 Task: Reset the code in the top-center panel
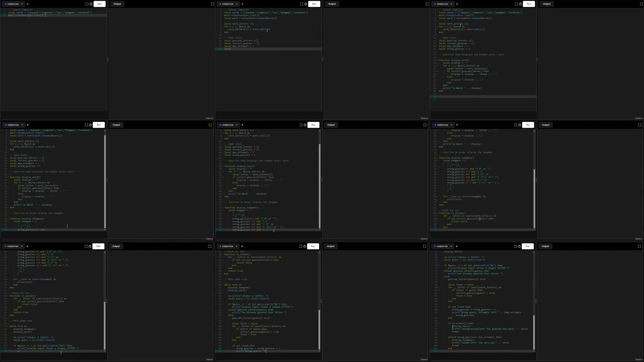tap(305, 4)
